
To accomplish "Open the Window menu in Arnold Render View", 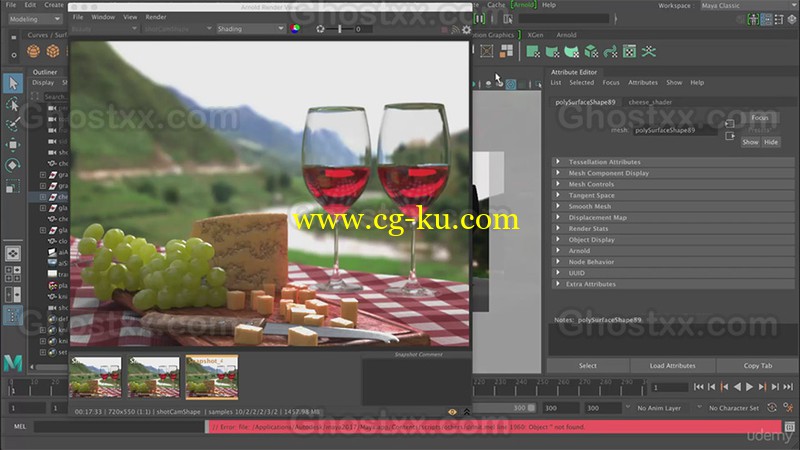I will click(x=103, y=17).
